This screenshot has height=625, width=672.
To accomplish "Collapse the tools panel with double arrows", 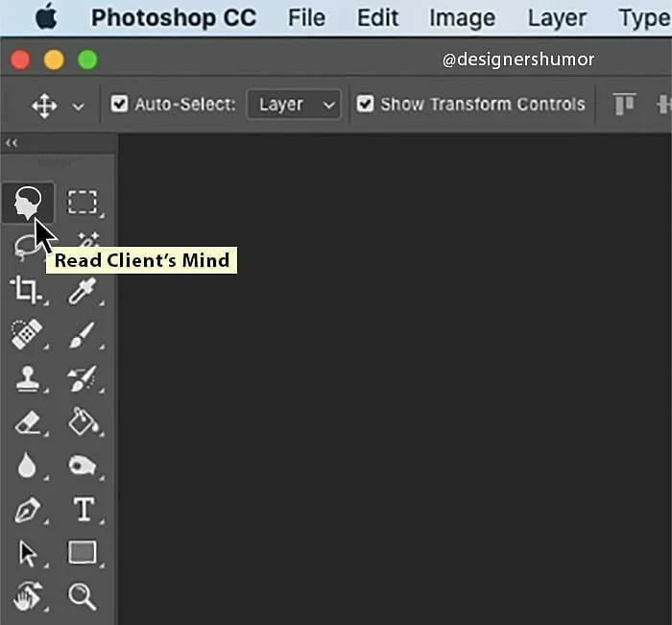I will click(x=12, y=143).
